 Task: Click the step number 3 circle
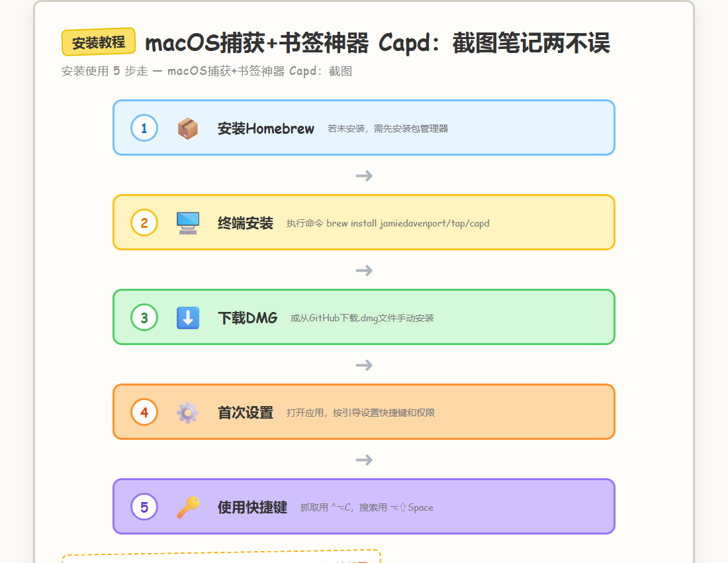tap(144, 317)
